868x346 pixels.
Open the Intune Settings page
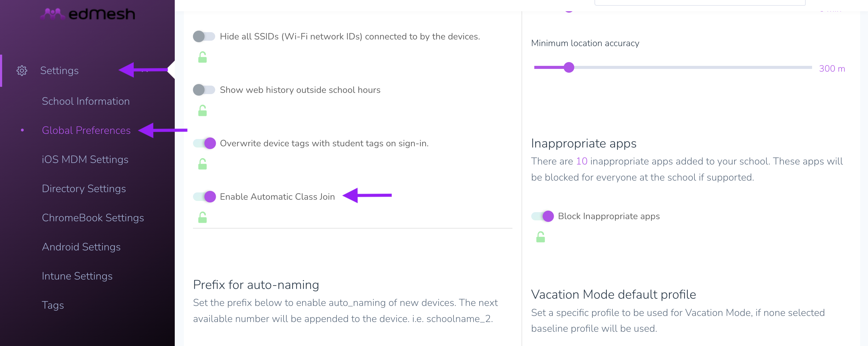[x=77, y=276]
